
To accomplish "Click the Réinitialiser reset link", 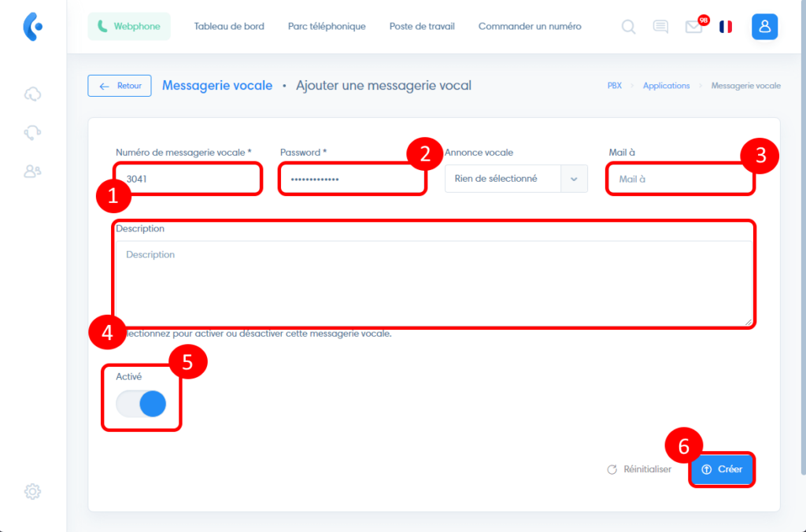I will click(x=639, y=469).
